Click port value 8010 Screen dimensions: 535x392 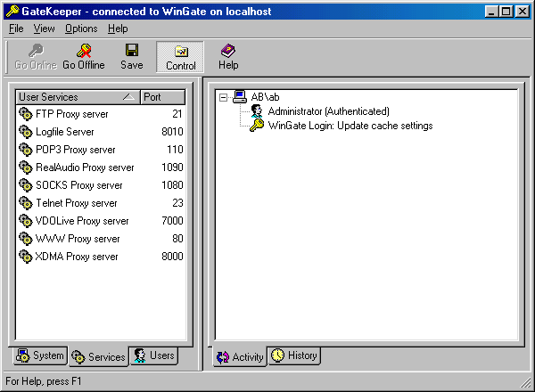coord(172,132)
